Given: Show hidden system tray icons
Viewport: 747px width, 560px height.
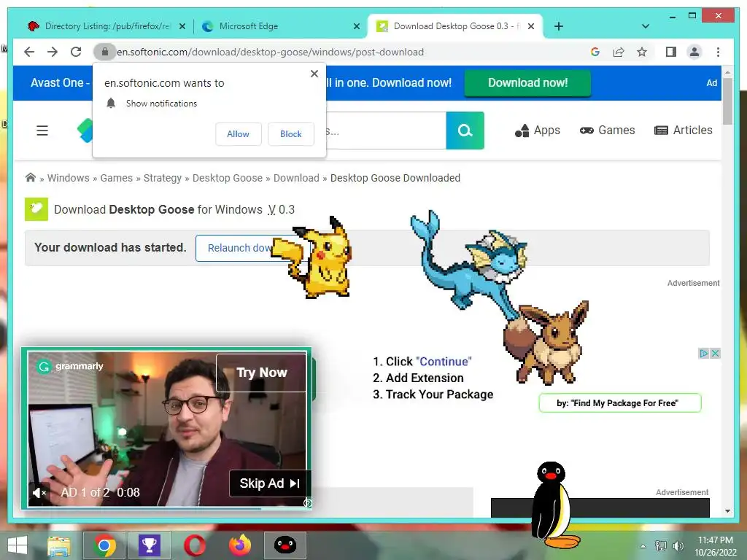Looking at the screenshot, I should tap(643, 546).
